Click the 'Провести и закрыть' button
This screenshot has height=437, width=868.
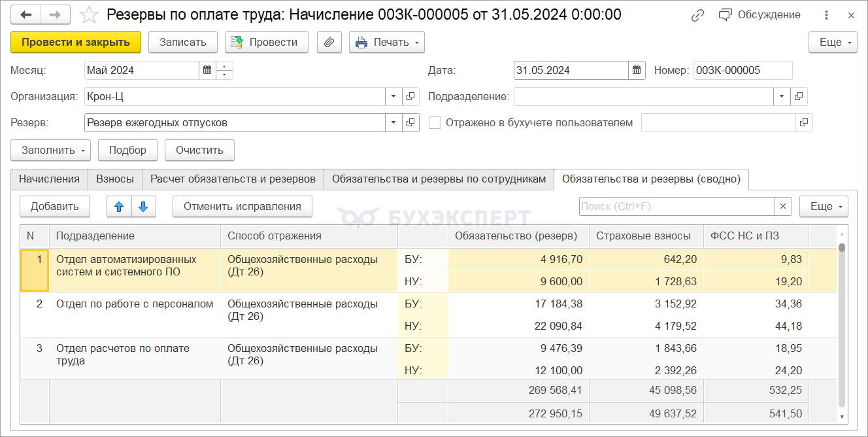pos(76,43)
